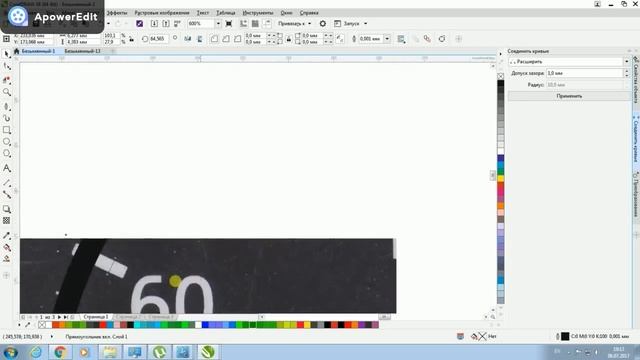This screenshot has height=360, width=640.
Task: Select the Scalloped corner style icon
Action: click(226, 39)
